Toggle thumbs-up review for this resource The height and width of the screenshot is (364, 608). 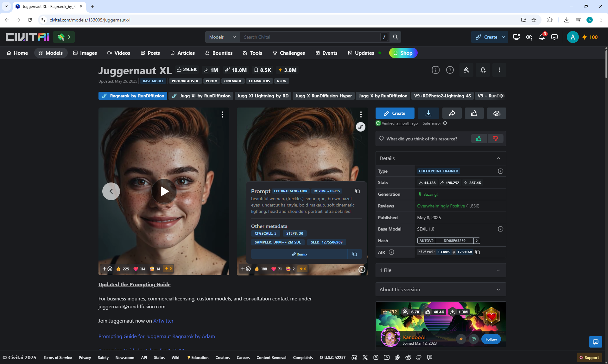(x=478, y=139)
